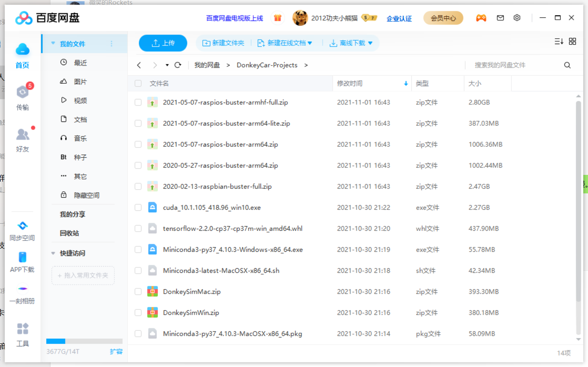
Task: Click DonkeySimMac.zip file icon
Action: (152, 291)
